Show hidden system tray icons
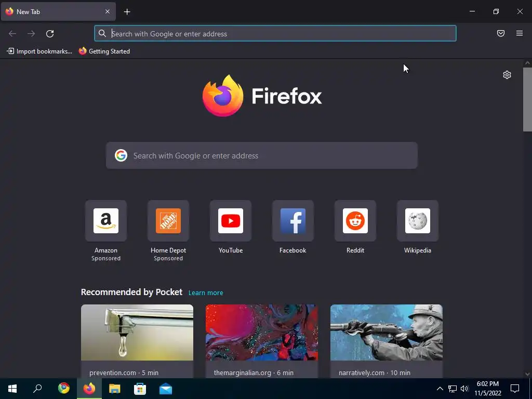 [x=440, y=389]
